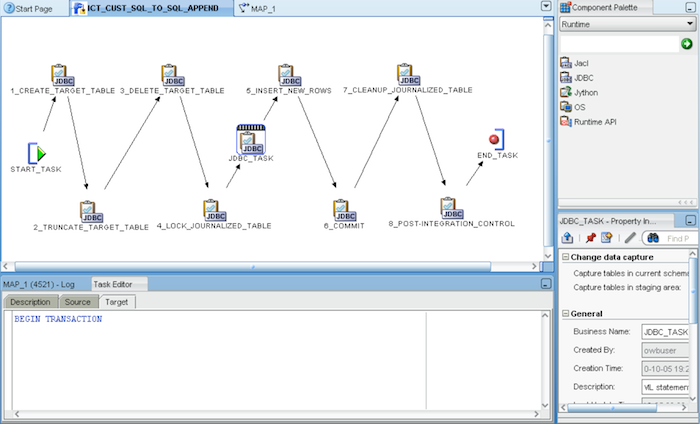Click the highlighted JDBC_TASK node icon
The height and width of the screenshot is (424, 700).
(x=251, y=140)
